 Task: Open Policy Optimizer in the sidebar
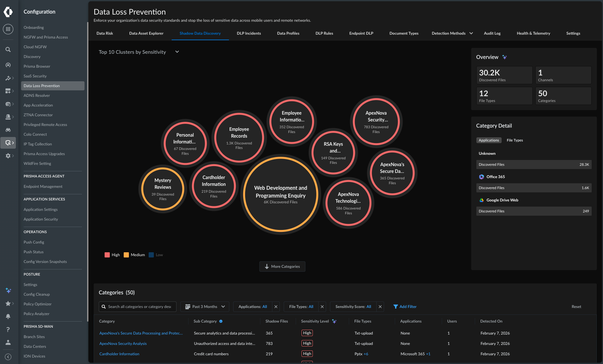38,304
